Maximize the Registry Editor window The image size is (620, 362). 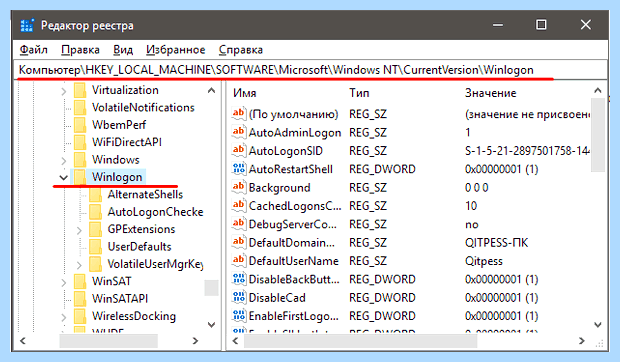tap(541, 25)
